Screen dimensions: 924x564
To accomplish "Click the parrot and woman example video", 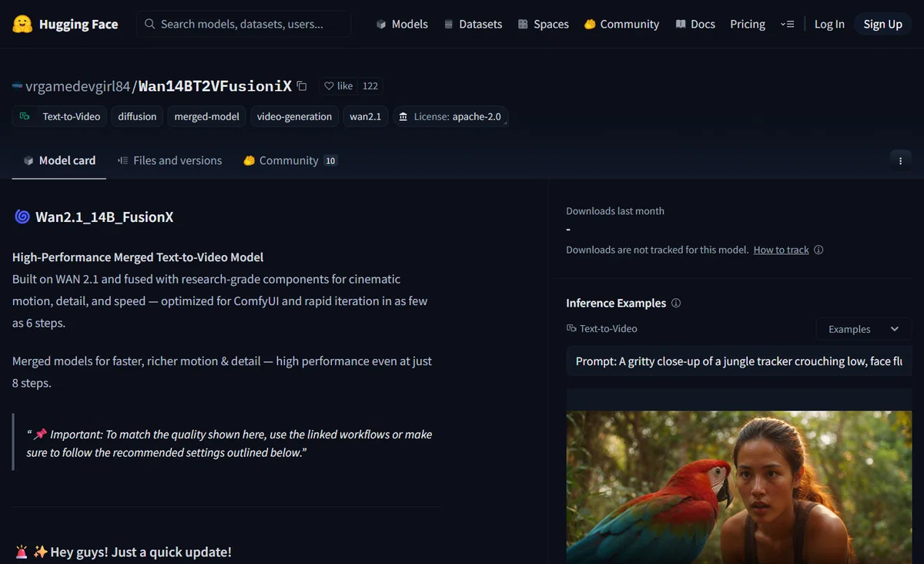I will point(738,486).
